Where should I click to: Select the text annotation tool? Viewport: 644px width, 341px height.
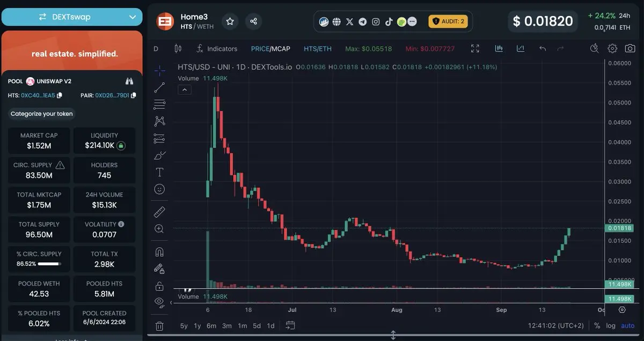point(159,172)
